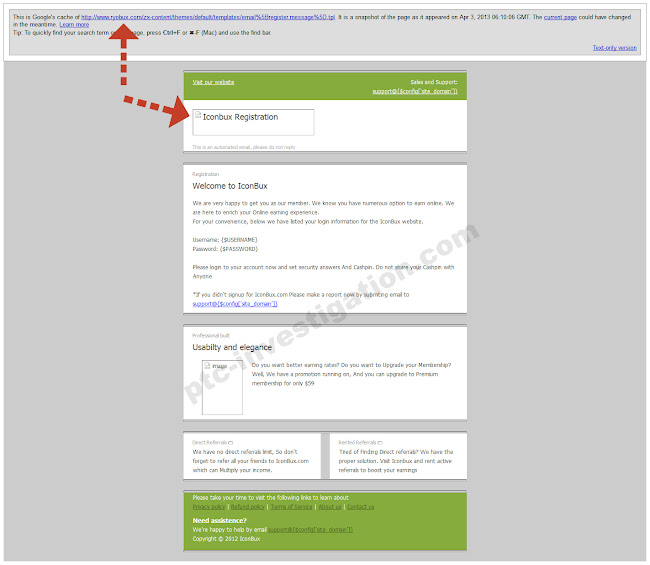The height and width of the screenshot is (565, 650).
Task: Switch to the Text-only version
Action: (x=614, y=48)
